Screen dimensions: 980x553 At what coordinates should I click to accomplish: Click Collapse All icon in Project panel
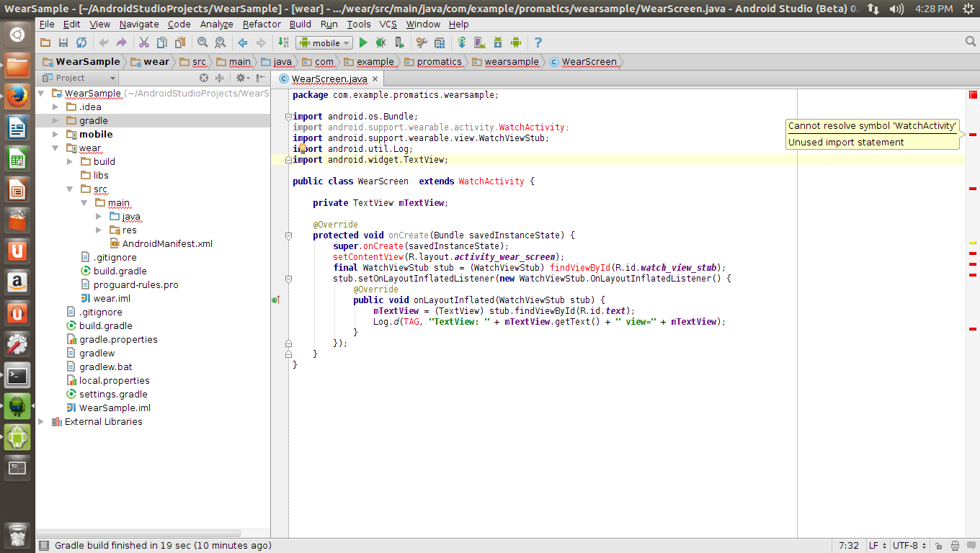pyautogui.click(x=220, y=78)
